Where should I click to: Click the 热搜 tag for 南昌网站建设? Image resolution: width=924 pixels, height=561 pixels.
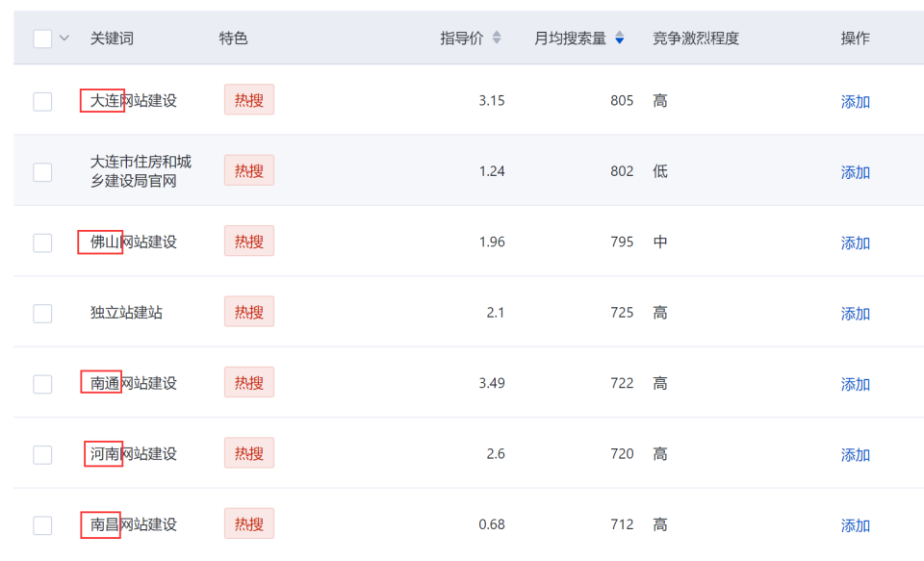[x=249, y=524]
